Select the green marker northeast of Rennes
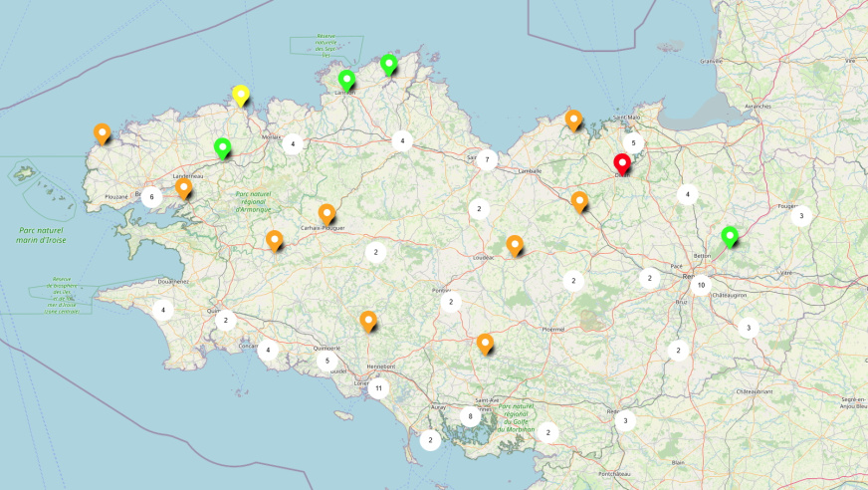Image resolution: width=868 pixels, height=490 pixels. (x=730, y=236)
